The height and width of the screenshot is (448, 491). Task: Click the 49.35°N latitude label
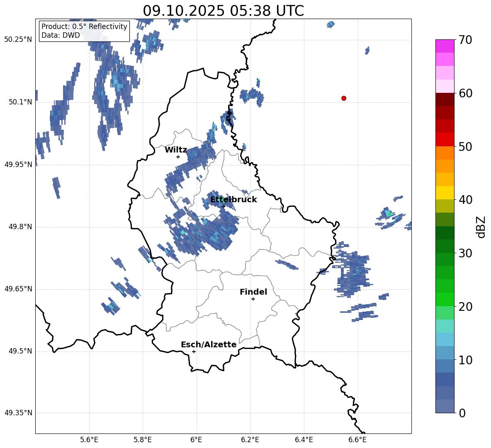[18, 413]
